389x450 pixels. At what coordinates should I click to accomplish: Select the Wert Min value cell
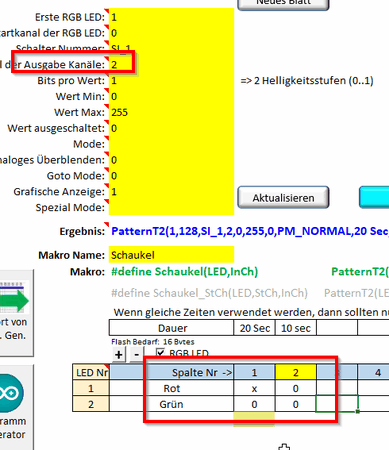(171, 96)
